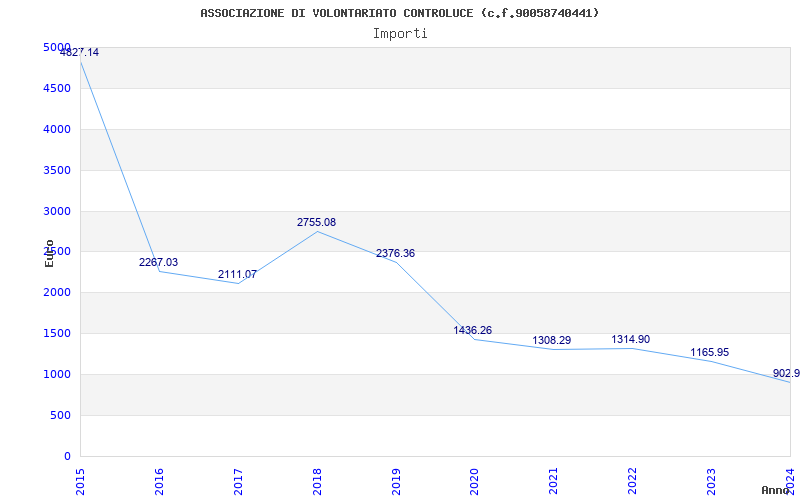800x500 pixels.
Task: Select the 1308.29 data label
Action: [552, 340]
